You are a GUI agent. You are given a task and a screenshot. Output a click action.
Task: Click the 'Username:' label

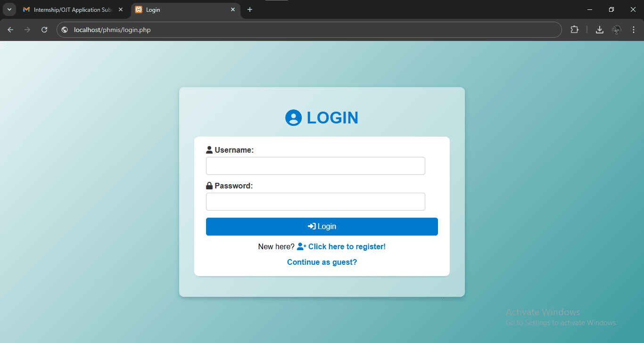coord(234,150)
